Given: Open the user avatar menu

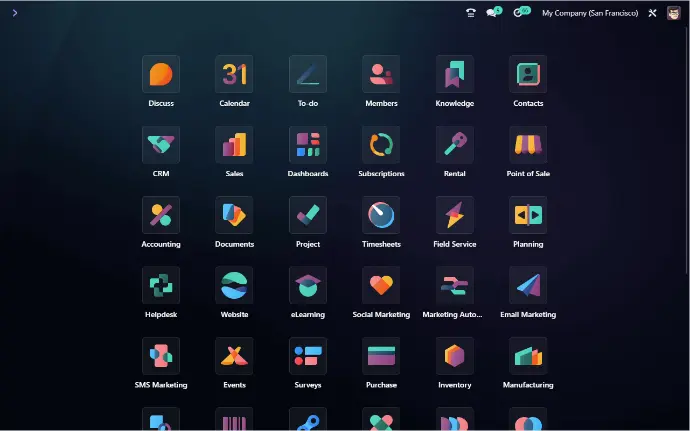Looking at the screenshot, I should (673, 13).
